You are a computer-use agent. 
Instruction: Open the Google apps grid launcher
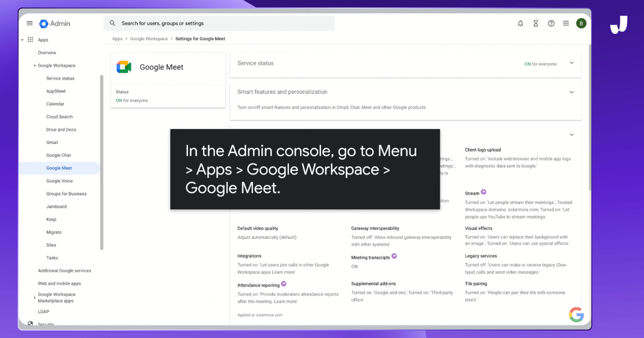pos(566,24)
